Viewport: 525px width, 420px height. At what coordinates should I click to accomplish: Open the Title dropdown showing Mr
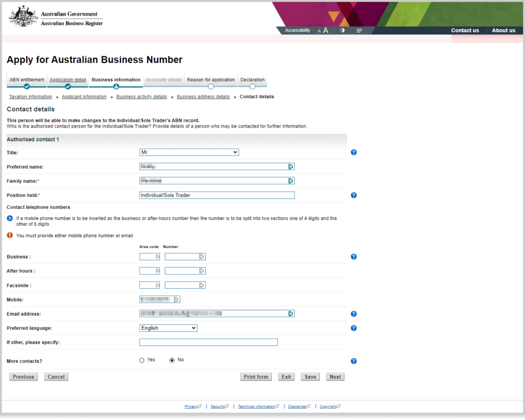coord(189,152)
